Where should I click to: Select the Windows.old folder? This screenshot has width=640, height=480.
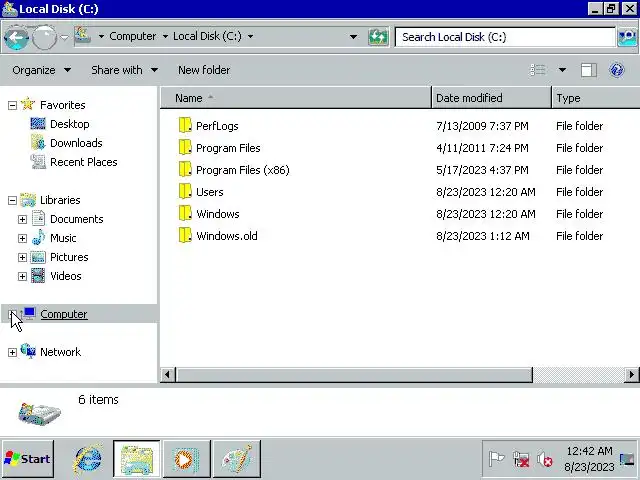[x=227, y=236]
